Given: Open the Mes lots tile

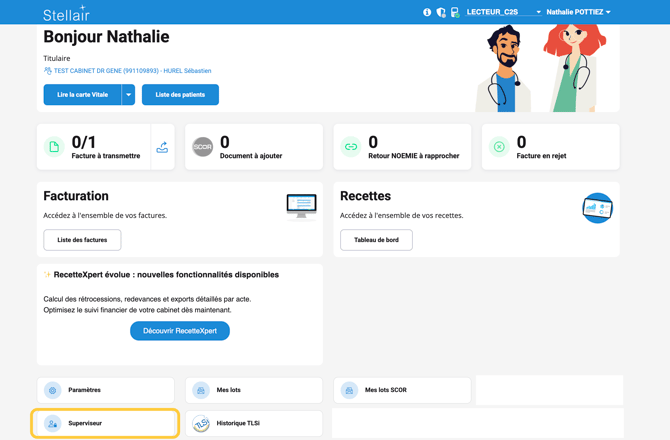Looking at the screenshot, I should [x=254, y=390].
